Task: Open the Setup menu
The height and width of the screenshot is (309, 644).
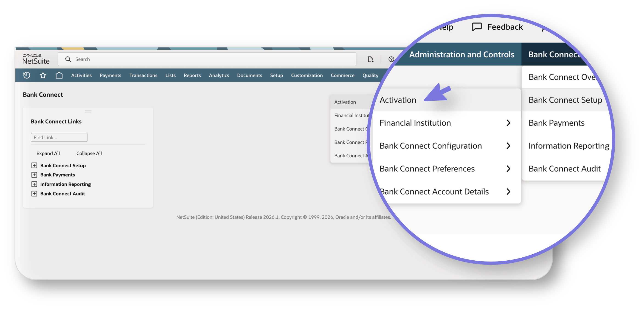Action: (276, 75)
